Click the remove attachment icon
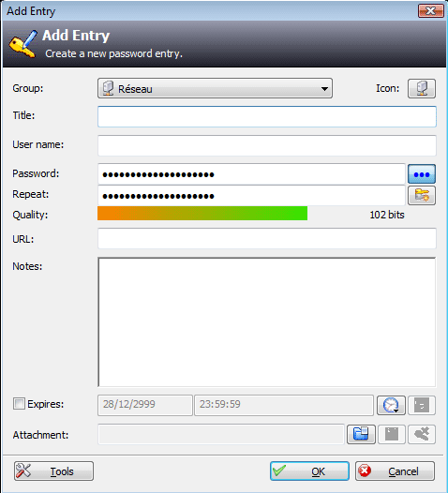Screen dimensions: 448x493 [422, 434]
